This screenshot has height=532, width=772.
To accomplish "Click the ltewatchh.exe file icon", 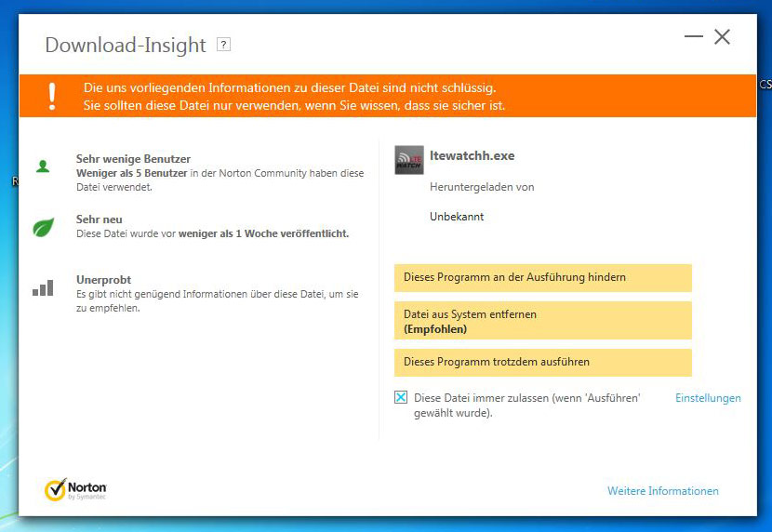I will (409, 160).
